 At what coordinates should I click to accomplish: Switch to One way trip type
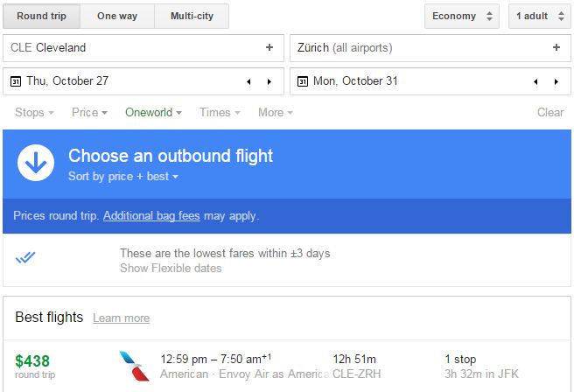(x=116, y=16)
